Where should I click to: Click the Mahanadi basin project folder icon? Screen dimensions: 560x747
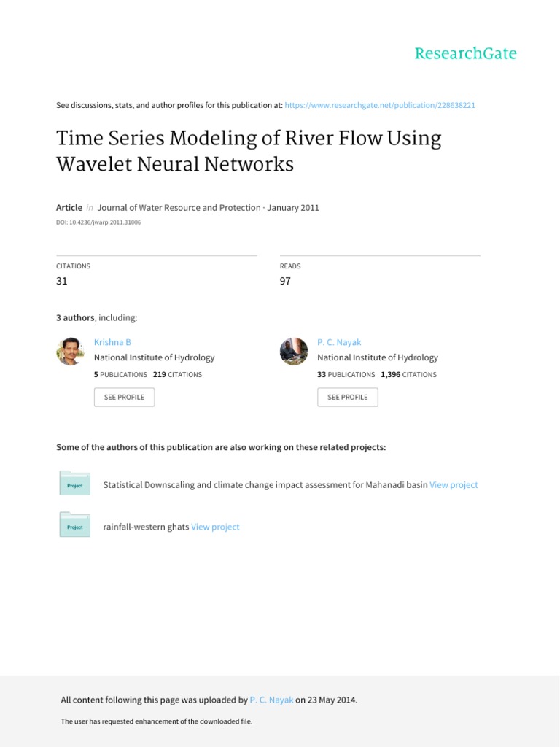click(74, 484)
